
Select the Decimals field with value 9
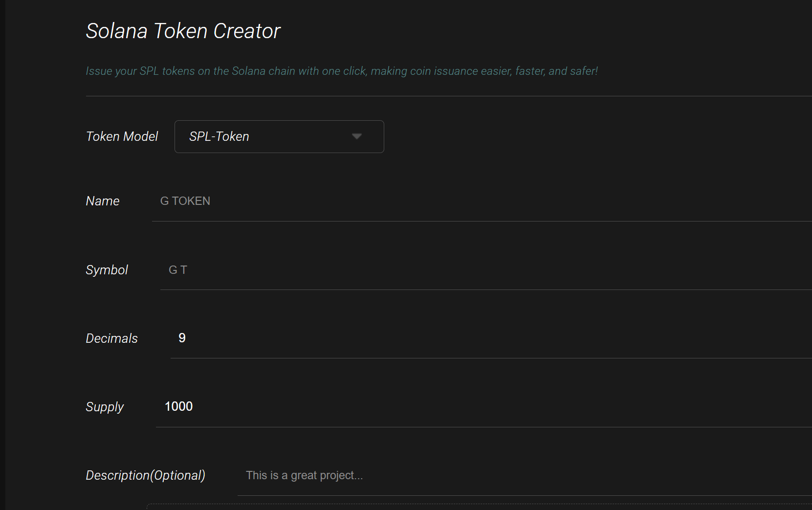pos(342,338)
